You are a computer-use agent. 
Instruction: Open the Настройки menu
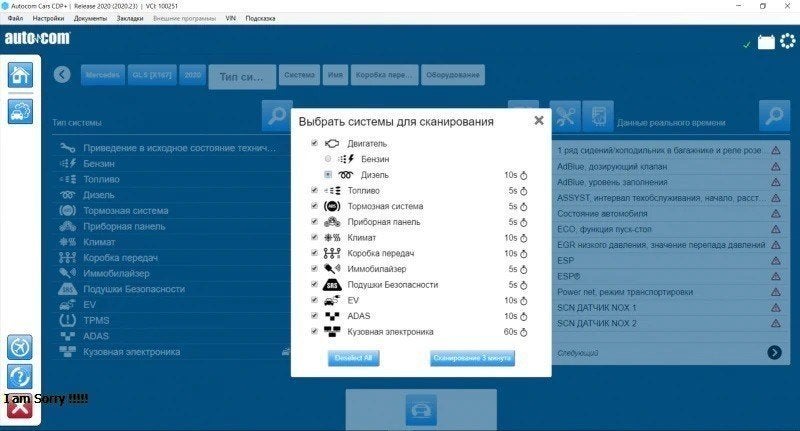click(x=48, y=18)
